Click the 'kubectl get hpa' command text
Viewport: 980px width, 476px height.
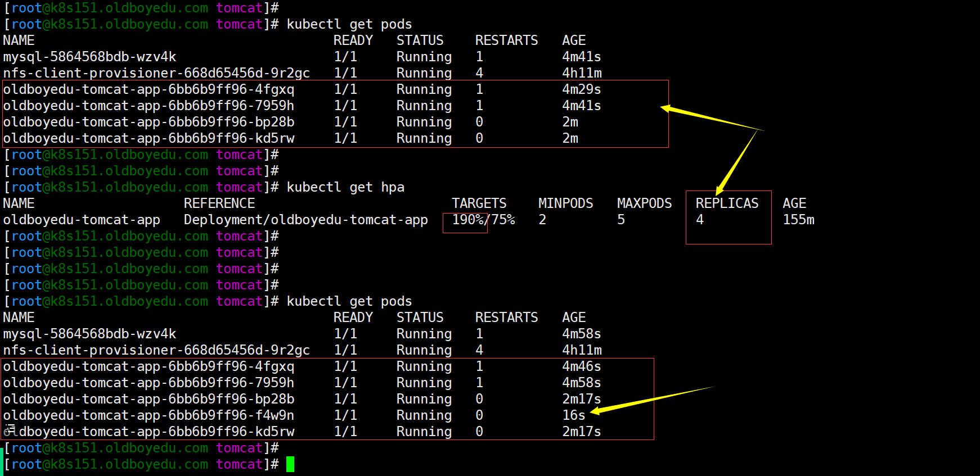click(345, 187)
